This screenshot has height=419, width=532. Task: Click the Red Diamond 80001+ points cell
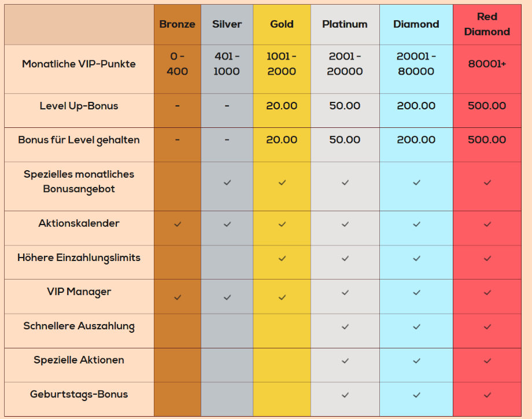487,64
